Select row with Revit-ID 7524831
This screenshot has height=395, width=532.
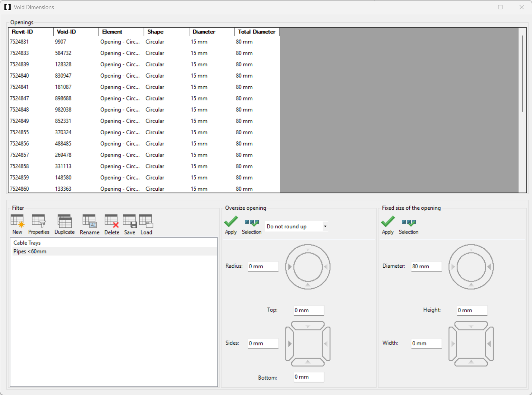[144, 42]
